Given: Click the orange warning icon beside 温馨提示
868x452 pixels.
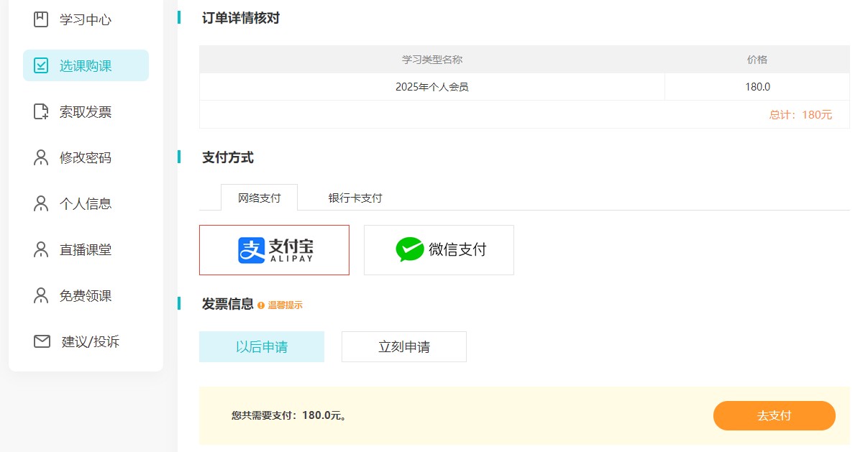Looking at the screenshot, I should click(260, 305).
